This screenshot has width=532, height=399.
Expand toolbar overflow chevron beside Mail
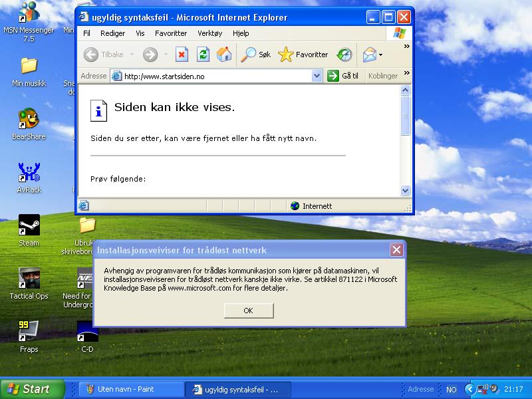(406, 46)
